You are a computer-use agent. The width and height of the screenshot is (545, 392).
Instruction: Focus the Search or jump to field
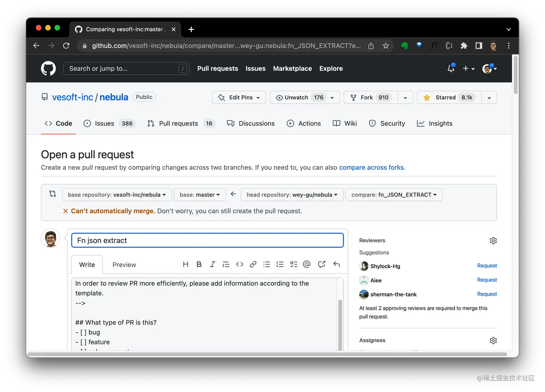tap(127, 69)
